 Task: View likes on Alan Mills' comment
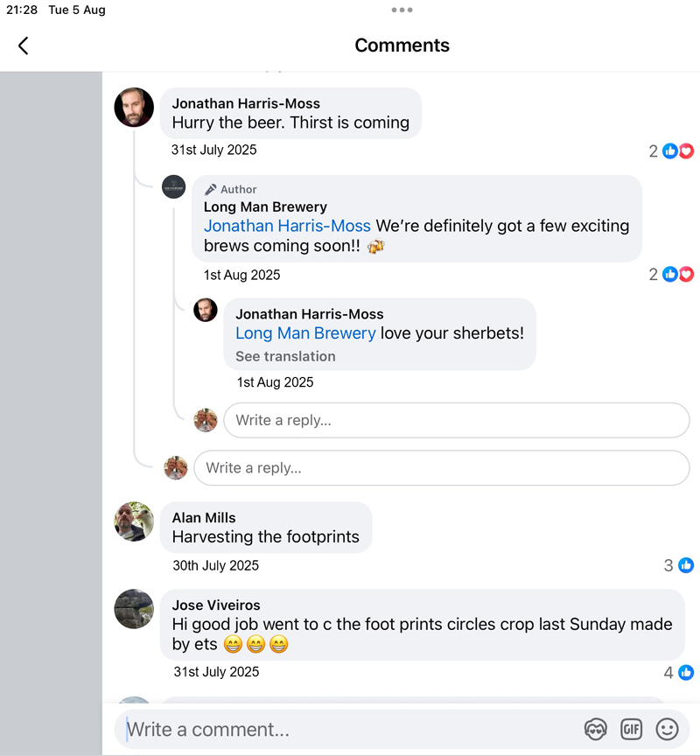pyautogui.click(x=679, y=565)
